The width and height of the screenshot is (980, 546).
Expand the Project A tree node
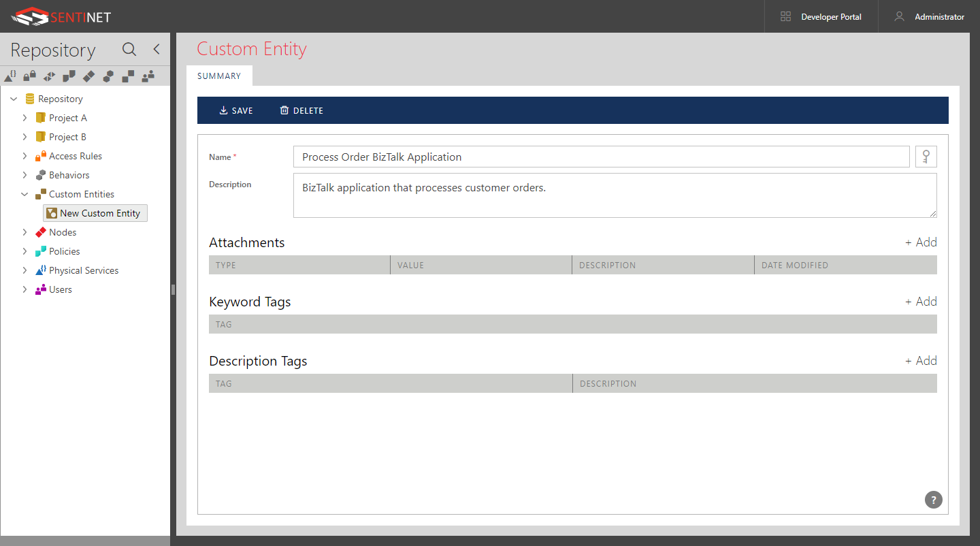25,117
